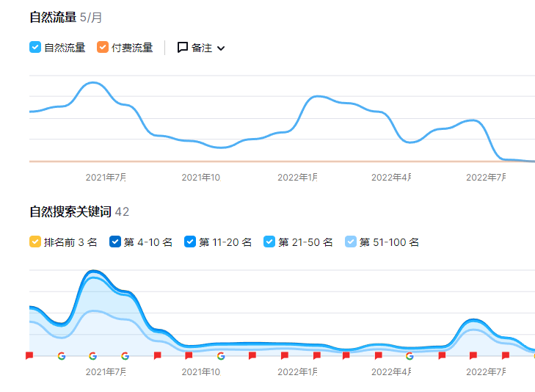Click the red flag right after the three Google markers
This screenshot has height=392, width=535.
[x=157, y=356]
